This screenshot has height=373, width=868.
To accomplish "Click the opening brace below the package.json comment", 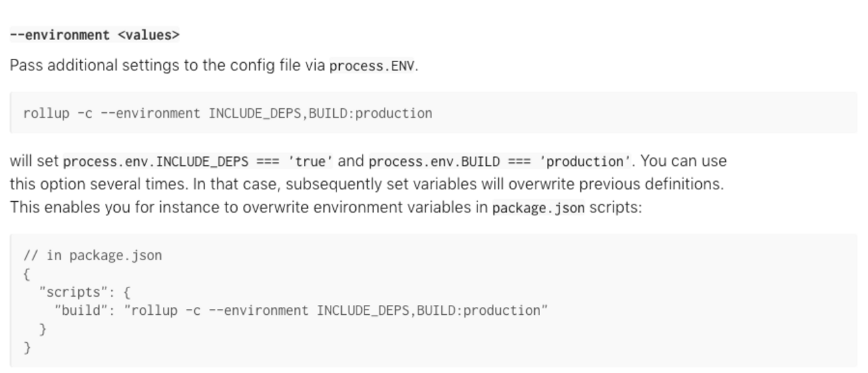I will click(x=27, y=274).
